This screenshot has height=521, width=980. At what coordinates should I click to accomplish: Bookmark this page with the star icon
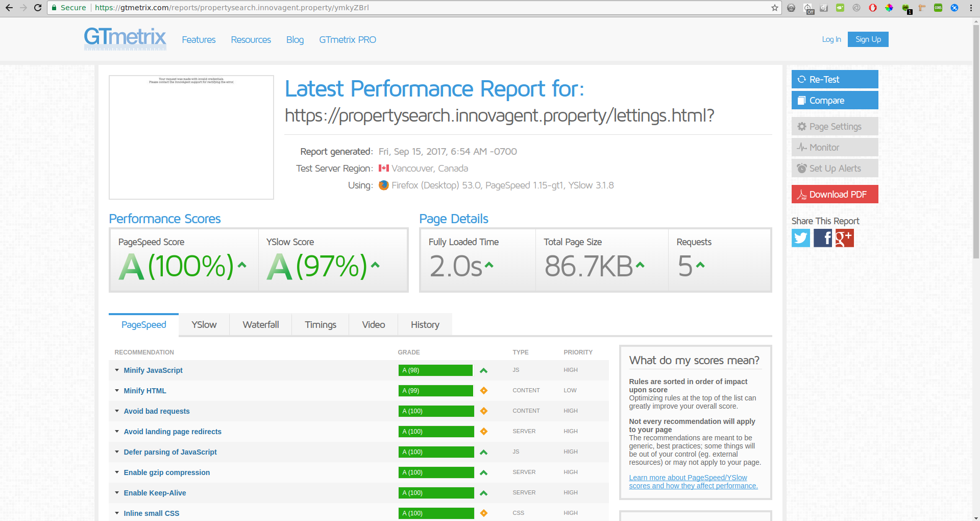click(774, 8)
